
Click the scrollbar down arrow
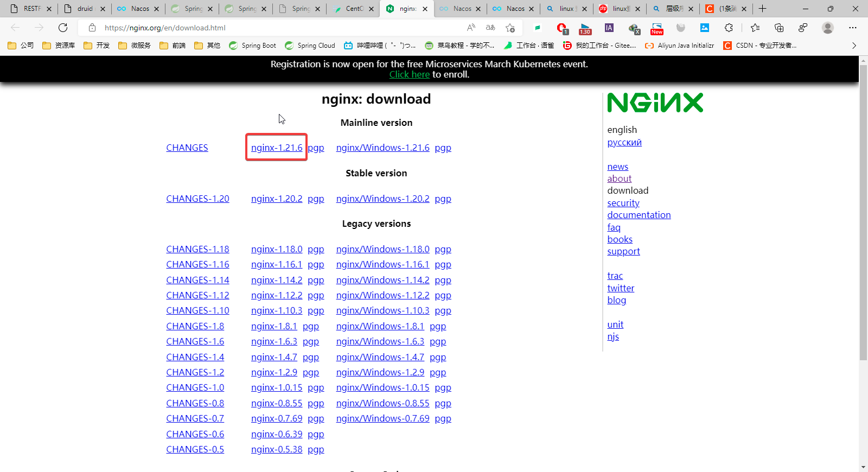point(863,467)
